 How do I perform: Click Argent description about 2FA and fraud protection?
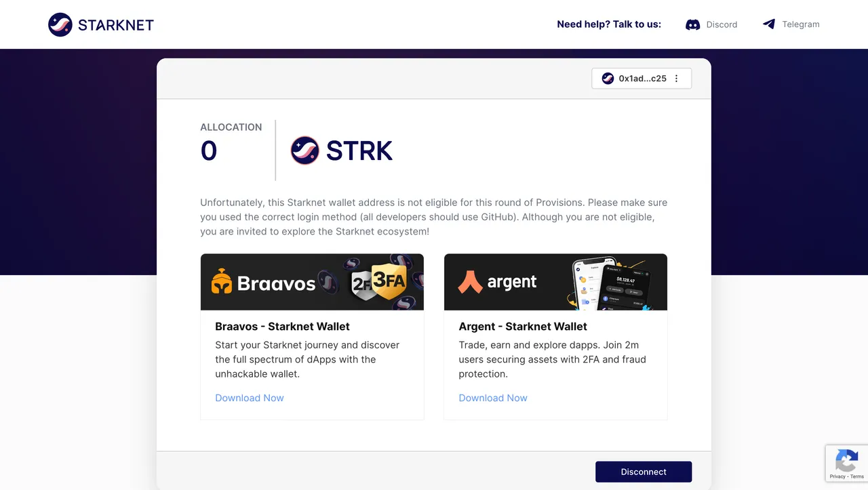coord(553,359)
